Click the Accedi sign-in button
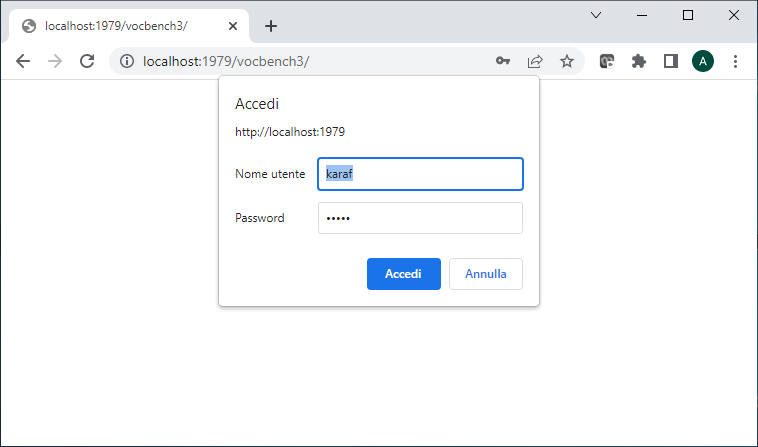 [x=404, y=274]
